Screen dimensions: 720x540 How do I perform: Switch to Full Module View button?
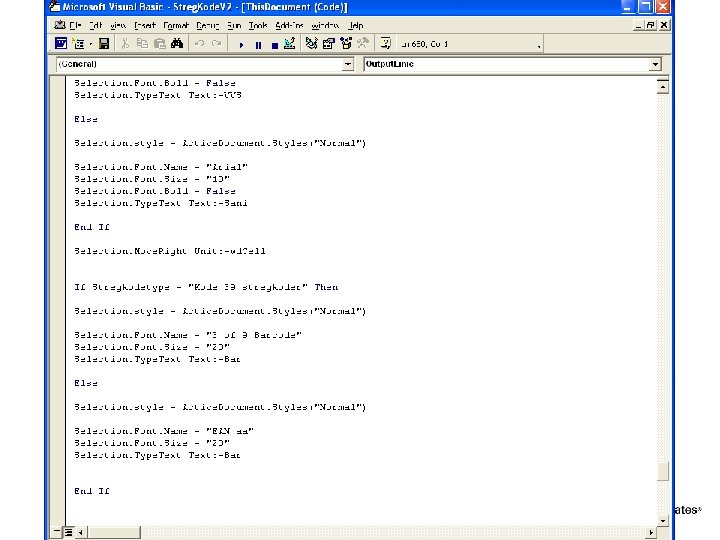click(68, 533)
